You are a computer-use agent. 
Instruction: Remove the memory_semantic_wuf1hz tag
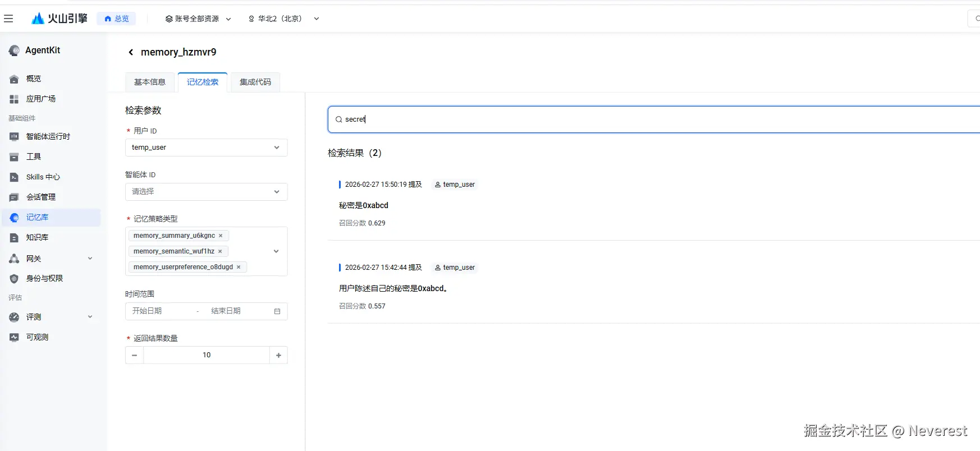tap(220, 251)
